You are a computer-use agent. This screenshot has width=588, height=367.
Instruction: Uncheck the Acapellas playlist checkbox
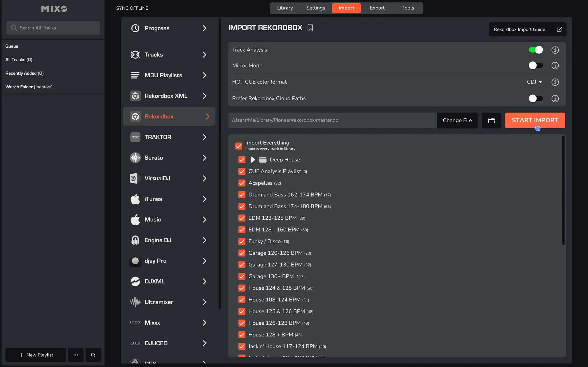click(242, 183)
